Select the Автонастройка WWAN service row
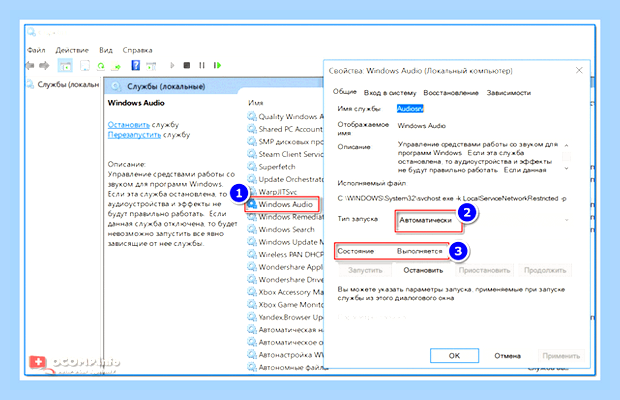Viewport: 620px width, 400px height. pos(285,355)
